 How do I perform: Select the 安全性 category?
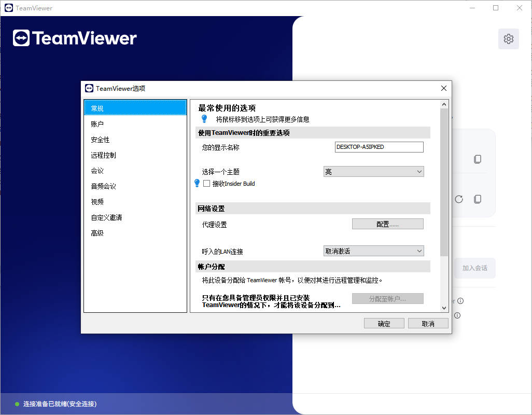(x=135, y=140)
